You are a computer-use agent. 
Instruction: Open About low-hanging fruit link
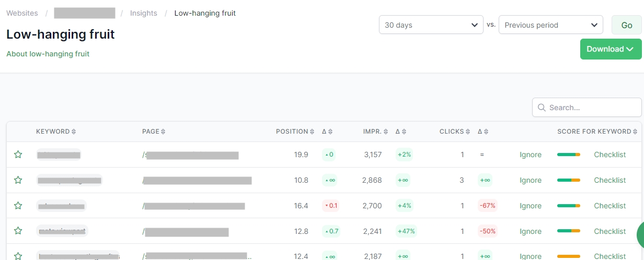(48, 54)
